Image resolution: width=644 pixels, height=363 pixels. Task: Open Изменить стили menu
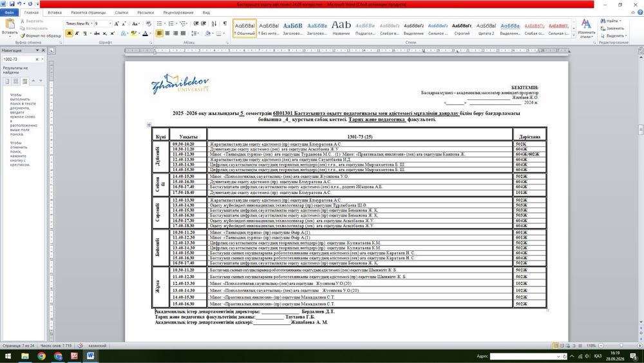click(x=586, y=28)
